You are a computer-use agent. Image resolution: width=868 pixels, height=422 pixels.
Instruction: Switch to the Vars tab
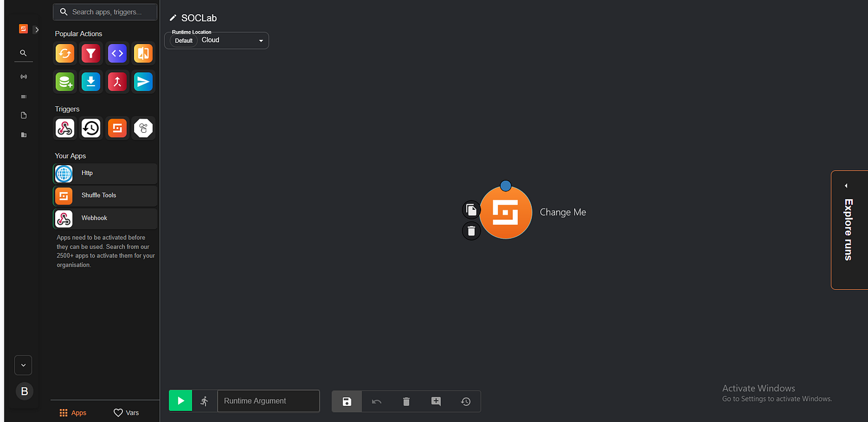coord(126,413)
